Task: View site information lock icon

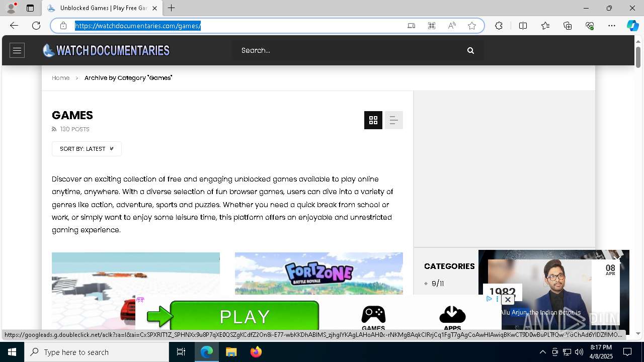Action: pos(63,26)
